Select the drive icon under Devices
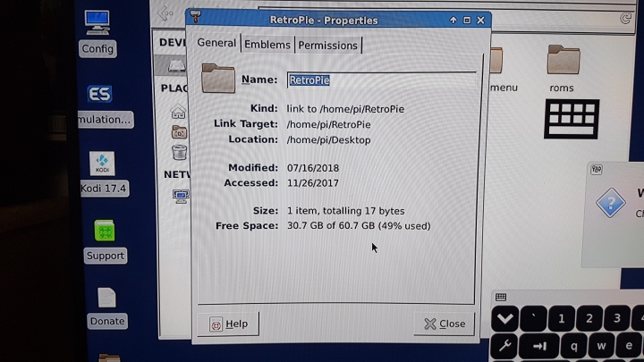 click(176, 65)
